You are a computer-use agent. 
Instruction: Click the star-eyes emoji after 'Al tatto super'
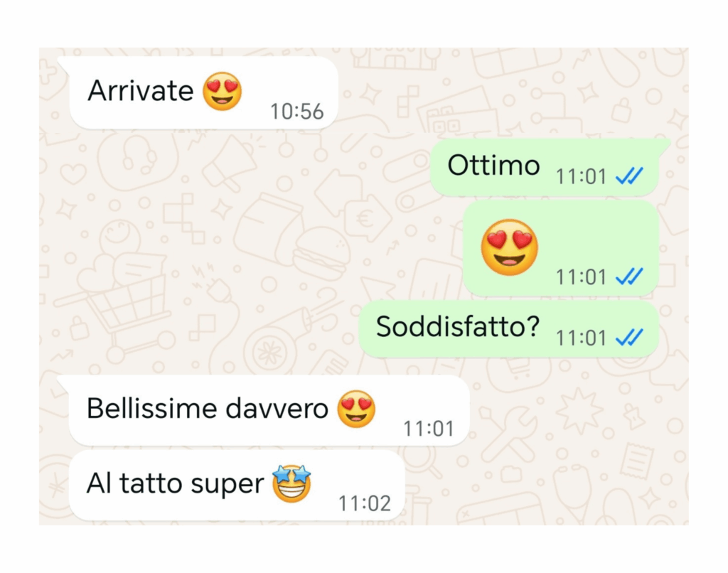pos(291,483)
